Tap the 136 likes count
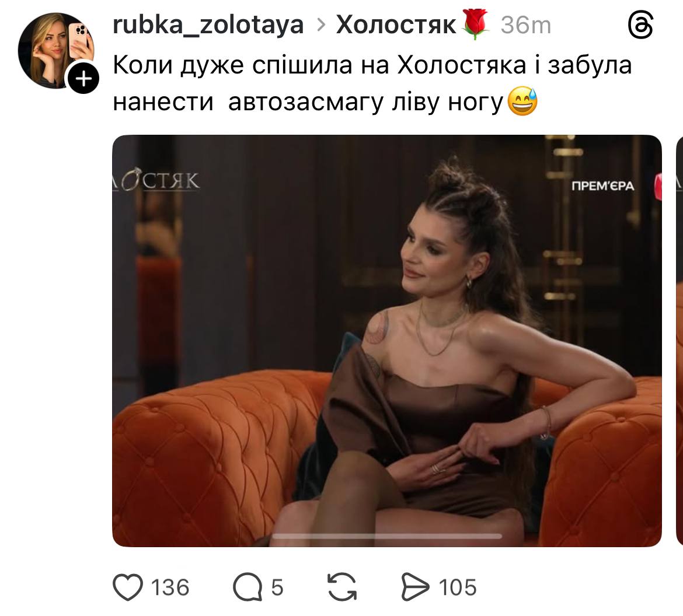Image resolution: width=683 pixels, height=616 pixels. pos(170,587)
